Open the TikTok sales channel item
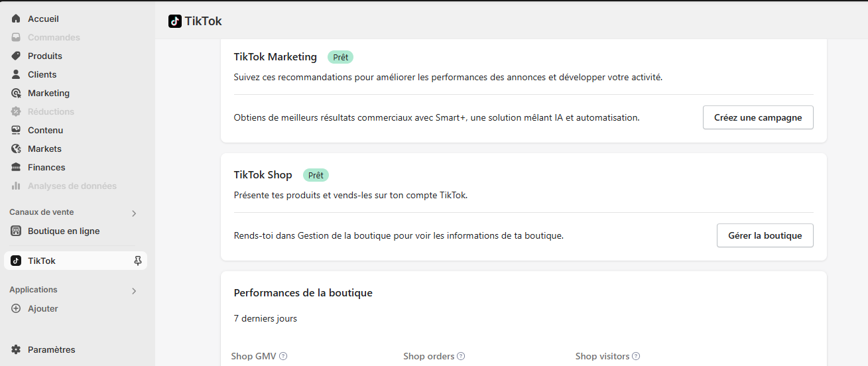This screenshot has height=366, width=868. (x=42, y=261)
